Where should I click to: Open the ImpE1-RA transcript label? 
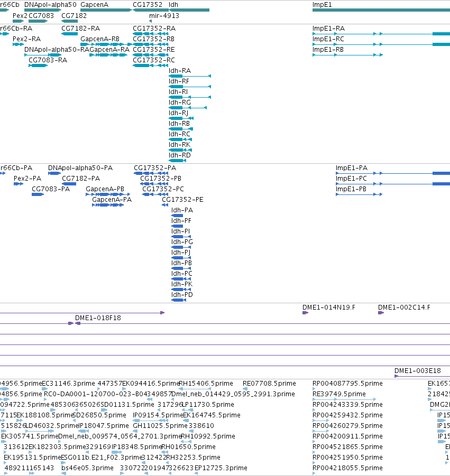click(328, 29)
